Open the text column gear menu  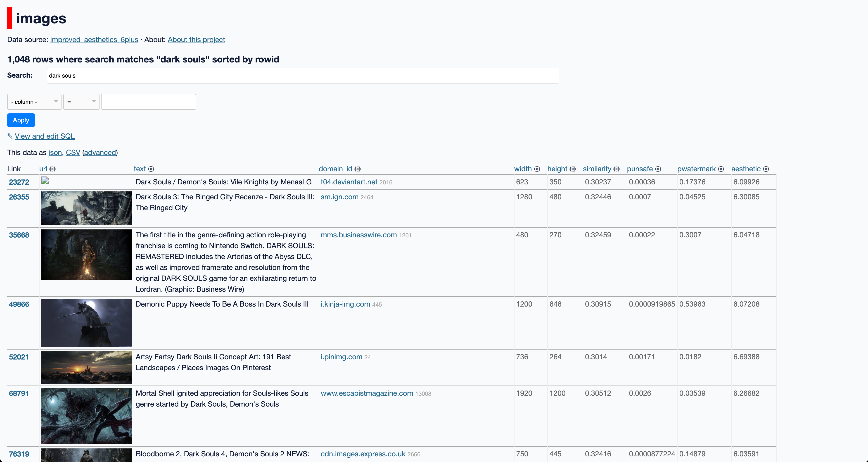tap(151, 169)
